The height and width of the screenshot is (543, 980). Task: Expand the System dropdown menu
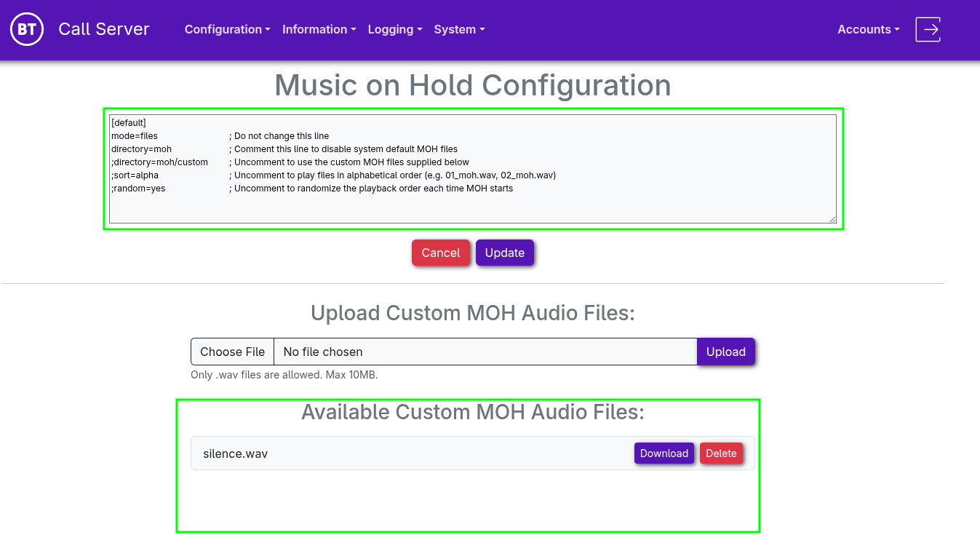(x=459, y=29)
